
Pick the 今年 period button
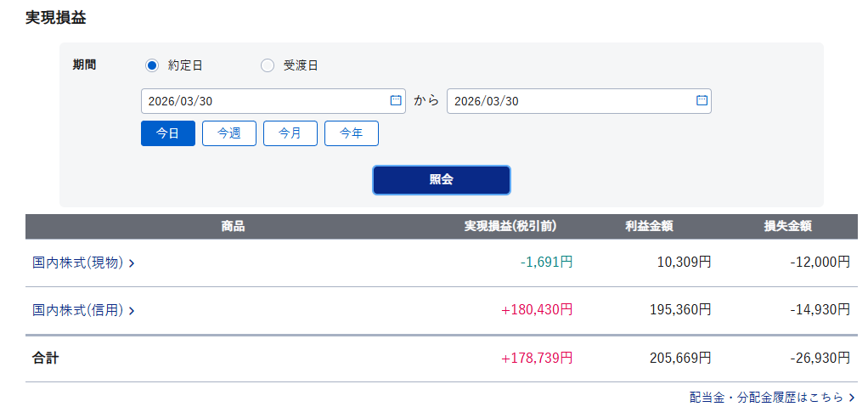tap(352, 133)
